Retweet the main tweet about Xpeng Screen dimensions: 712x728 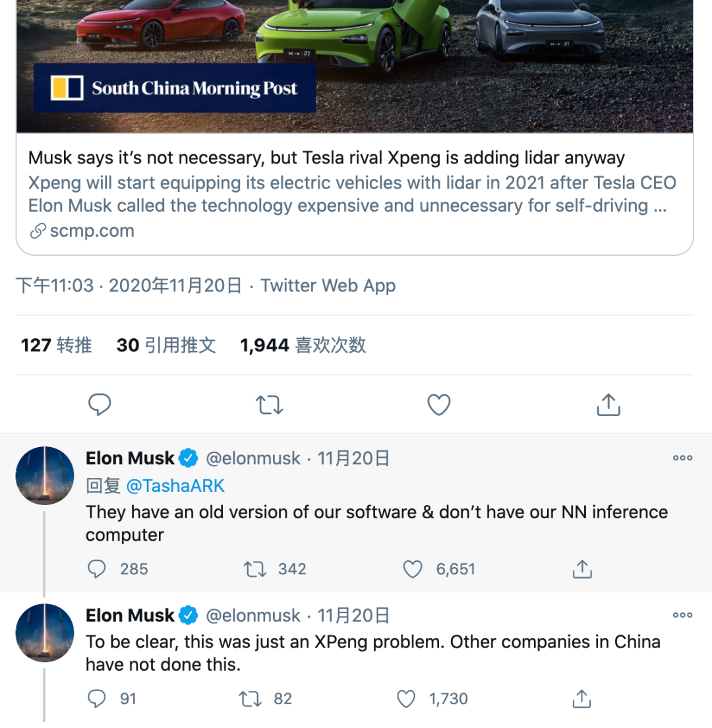[269, 405]
